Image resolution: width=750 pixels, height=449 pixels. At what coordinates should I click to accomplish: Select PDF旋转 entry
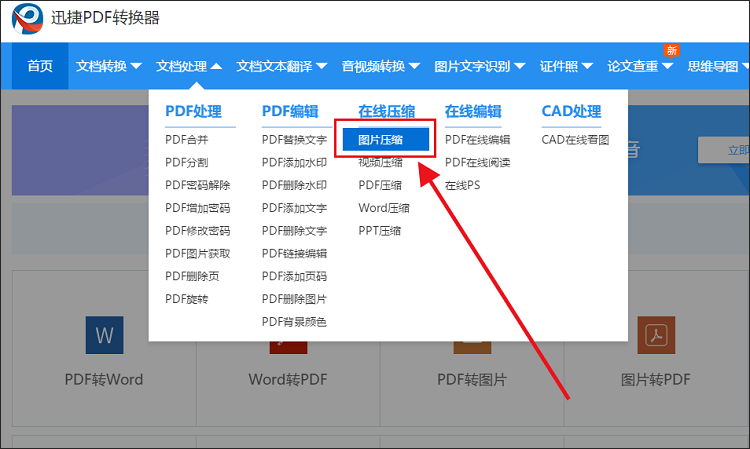(x=187, y=299)
